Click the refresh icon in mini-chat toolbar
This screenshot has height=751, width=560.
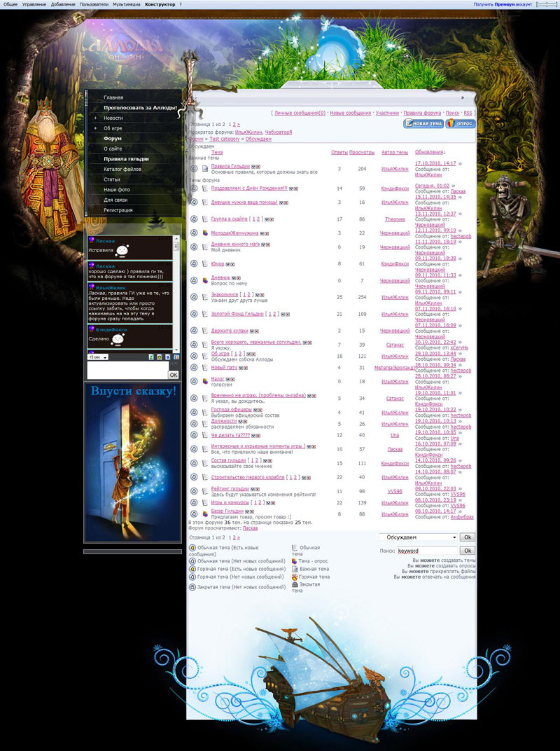coord(151,357)
